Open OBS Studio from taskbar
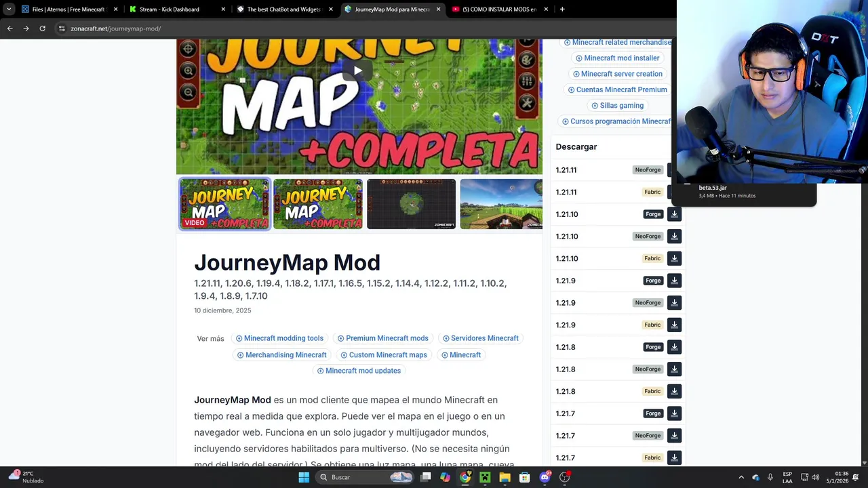 click(x=564, y=477)
